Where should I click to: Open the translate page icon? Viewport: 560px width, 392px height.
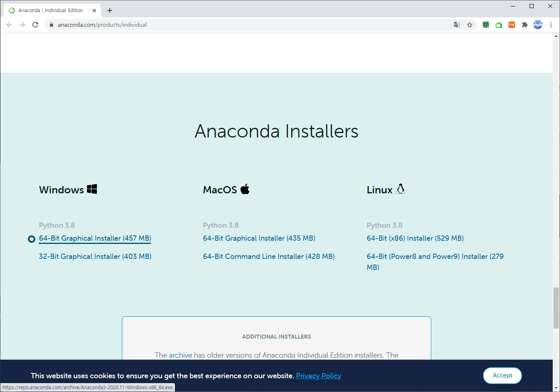pos(457,25)
